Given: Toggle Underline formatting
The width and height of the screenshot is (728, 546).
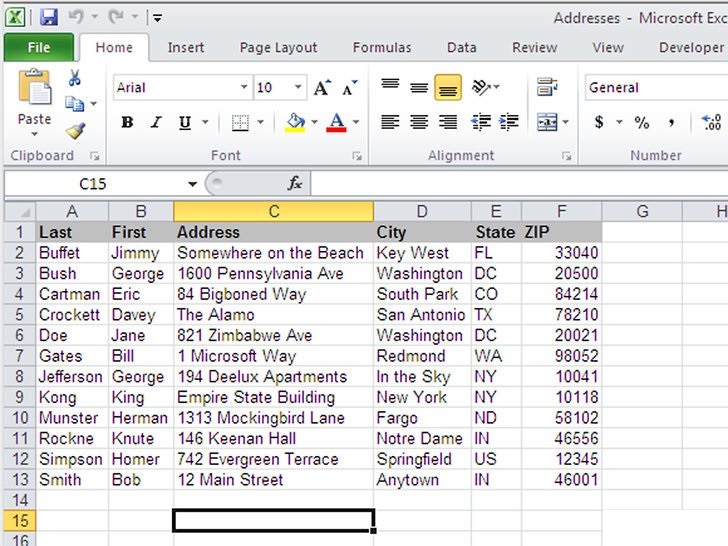Looking at the screenshot, I should point(185,123).
